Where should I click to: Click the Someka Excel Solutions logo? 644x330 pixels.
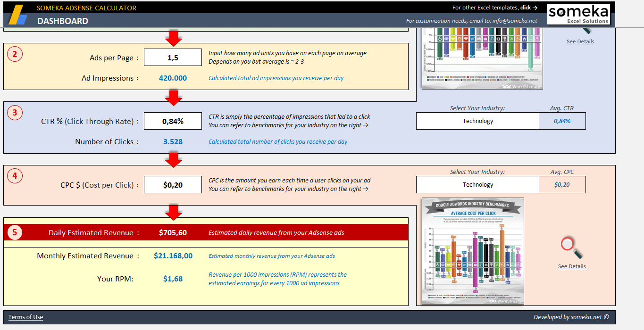click(x=578, y=14)
